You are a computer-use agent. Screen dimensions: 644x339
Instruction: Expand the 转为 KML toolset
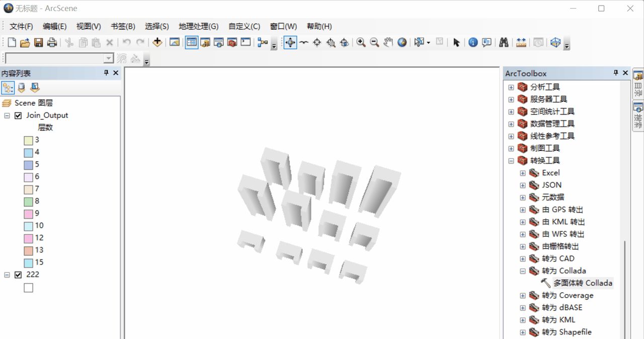tap(523, 320)
